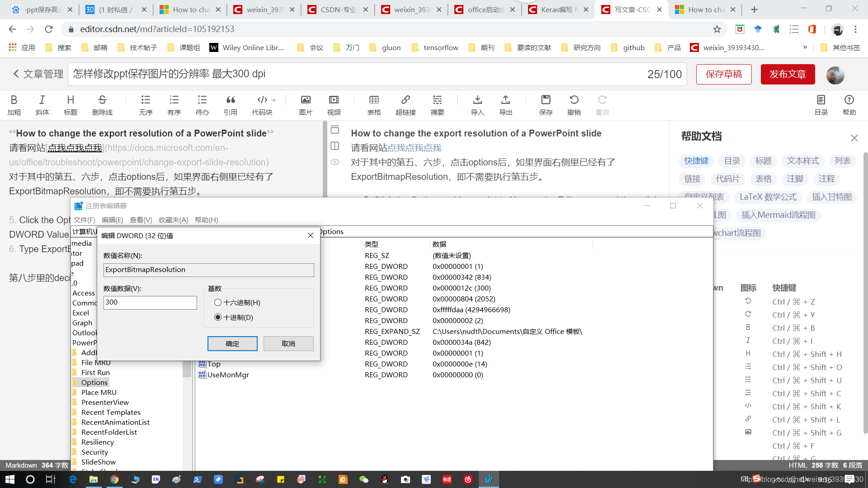This screenshot has width=868, height=488.
Task: Edit the numeric value field showing 300
Action: tap(150, 302)
